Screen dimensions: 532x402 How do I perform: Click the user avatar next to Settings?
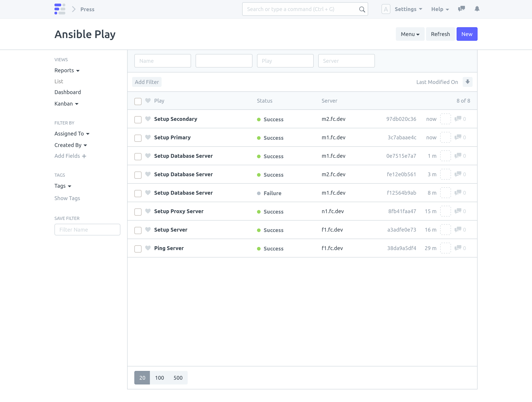(x=386, y=9)
